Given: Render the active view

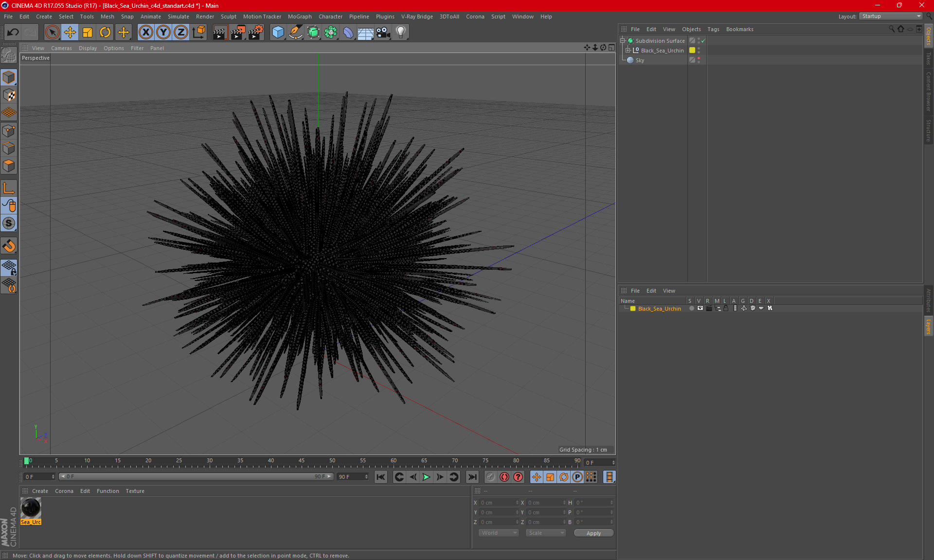Looking at the screenshot, I should [x=220, y=33].
